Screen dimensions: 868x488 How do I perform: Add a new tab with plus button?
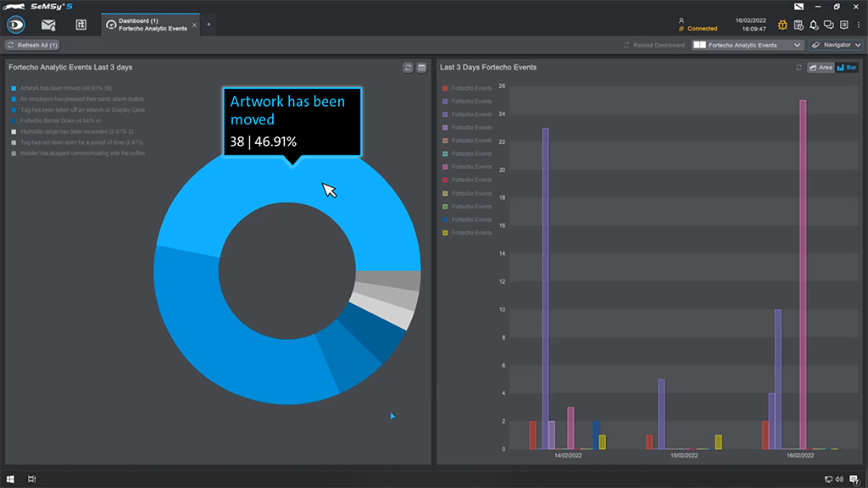coord(209,25)
